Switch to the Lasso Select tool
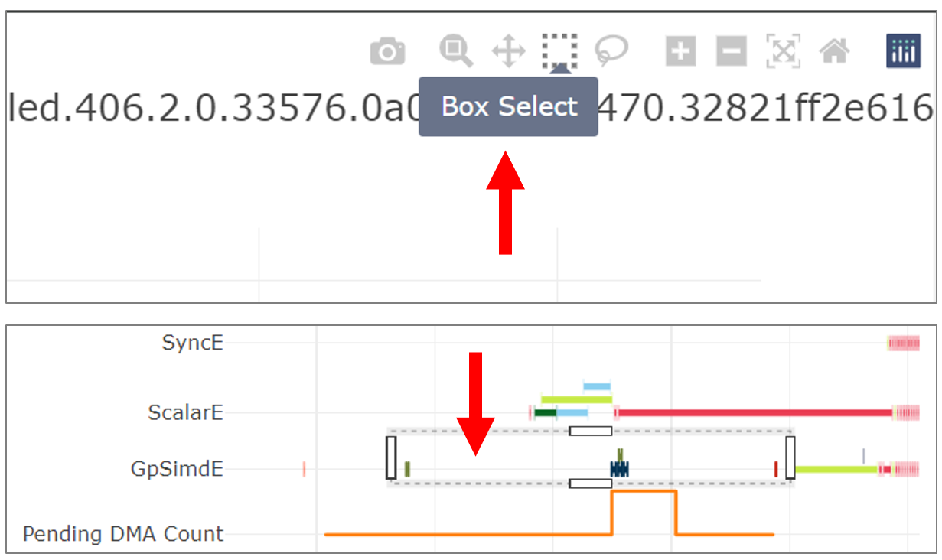Screen dimensions: 942x560 pos(611,51)
